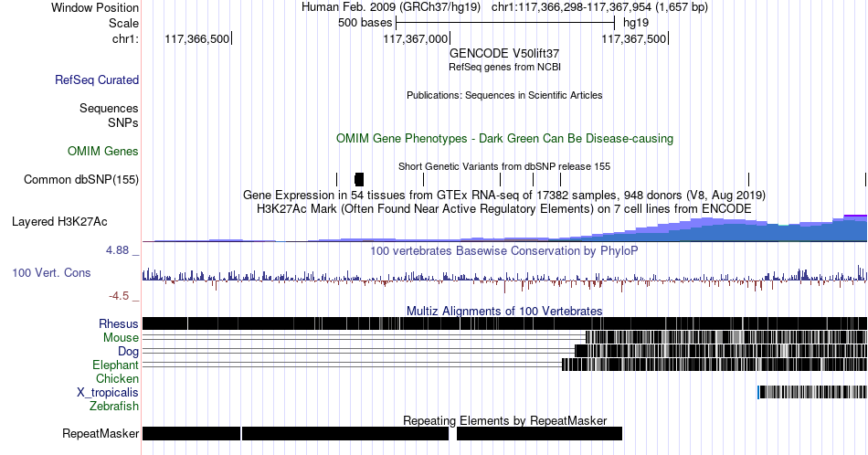The height and width of the screenshot is (455, 868).
Task: Click the Dog alignment row label
Action: tap(128, 352)
